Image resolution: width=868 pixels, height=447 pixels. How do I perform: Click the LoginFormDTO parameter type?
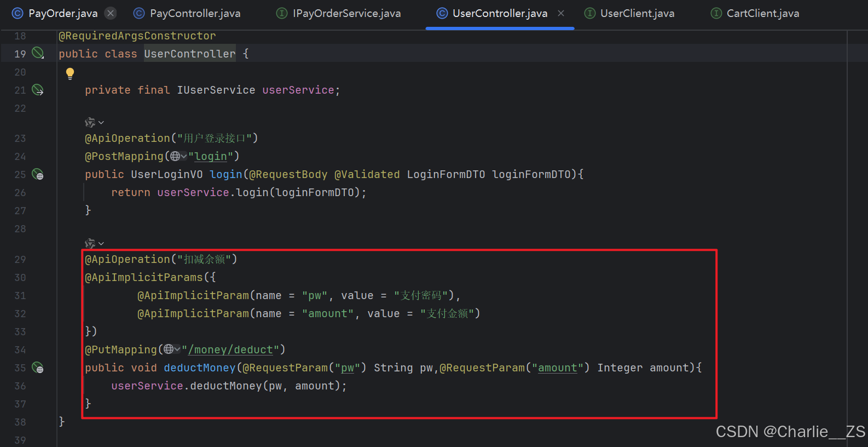click(446, 174)
